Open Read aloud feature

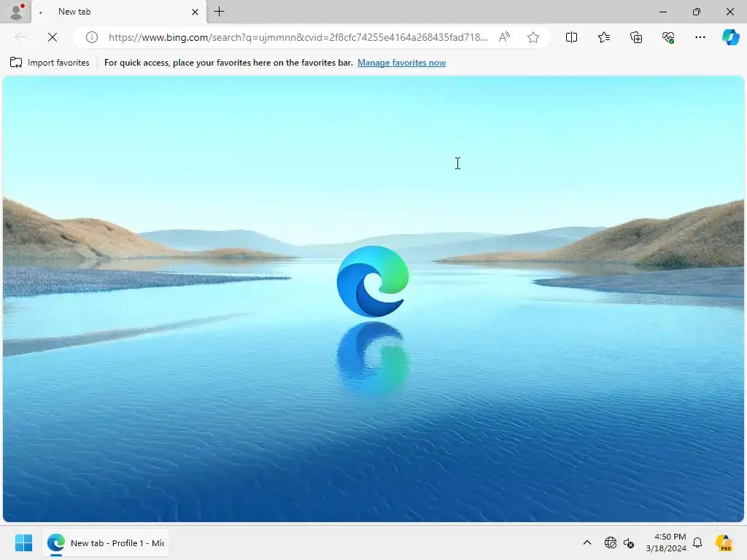505,37
